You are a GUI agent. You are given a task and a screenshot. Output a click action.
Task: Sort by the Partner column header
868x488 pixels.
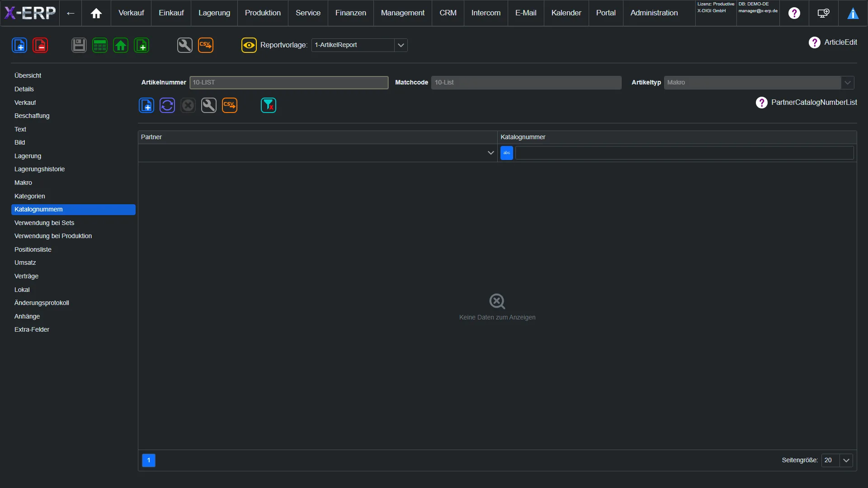point(317,137)
